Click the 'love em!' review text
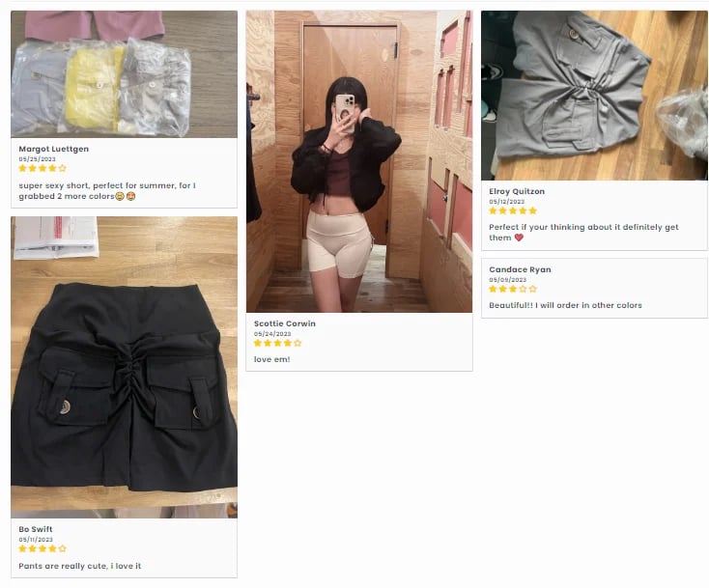This screenshot has height=588, width=709. coord(271,359)
